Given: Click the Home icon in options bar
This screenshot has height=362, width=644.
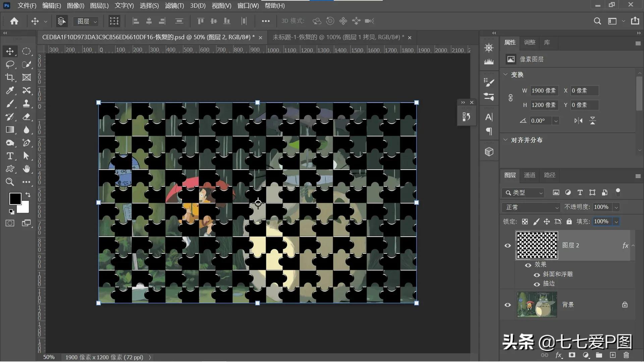Looking at the screenshot, I should (14, 21).
